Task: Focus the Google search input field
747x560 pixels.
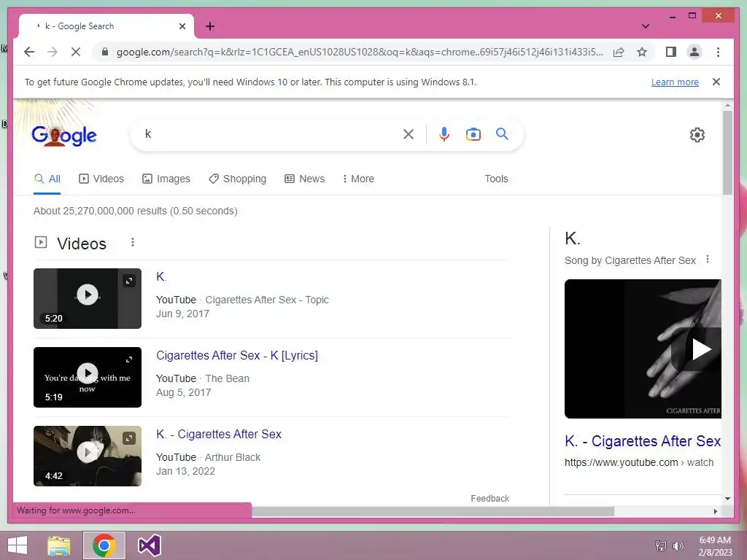Action: [271, 134]
